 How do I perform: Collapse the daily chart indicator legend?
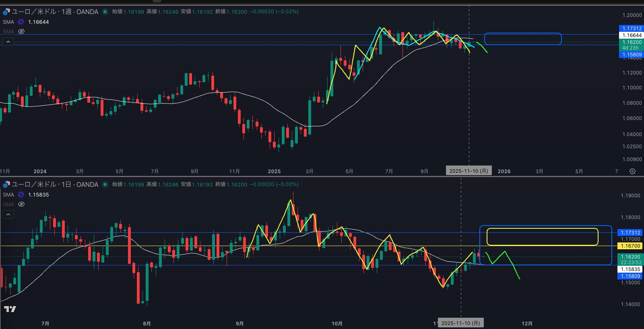click(8, 214)
